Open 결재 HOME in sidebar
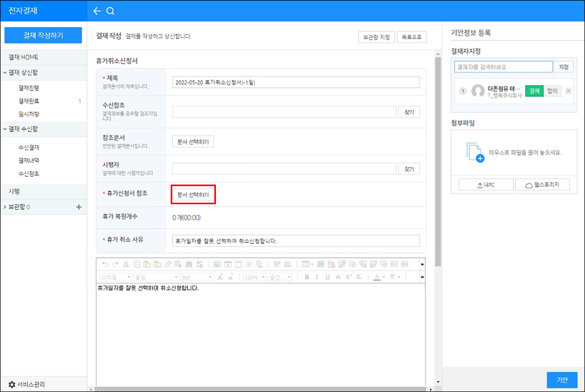The image size is (585, 392). pyautogui.click(x=23, y=57)
